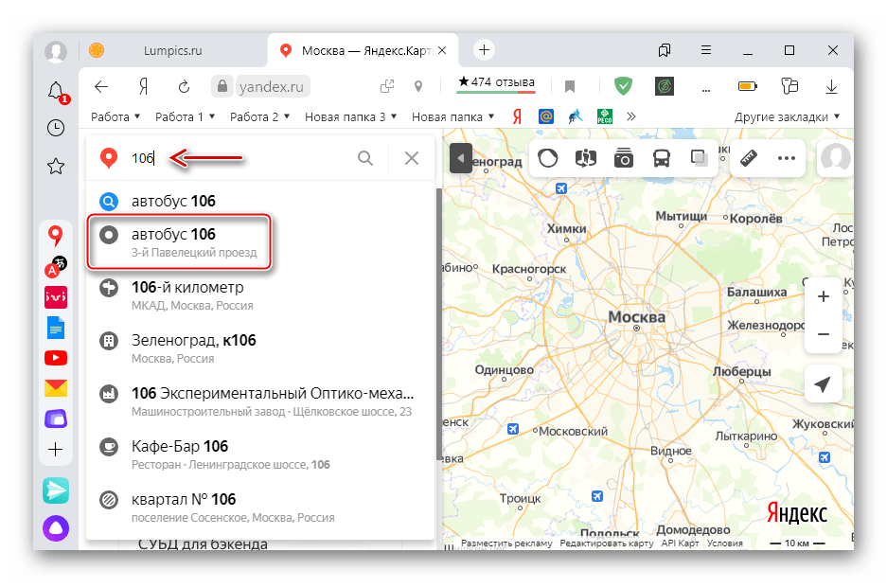Zoom in the map with plus button
This screenshot has height=588, width=887.
823,296
